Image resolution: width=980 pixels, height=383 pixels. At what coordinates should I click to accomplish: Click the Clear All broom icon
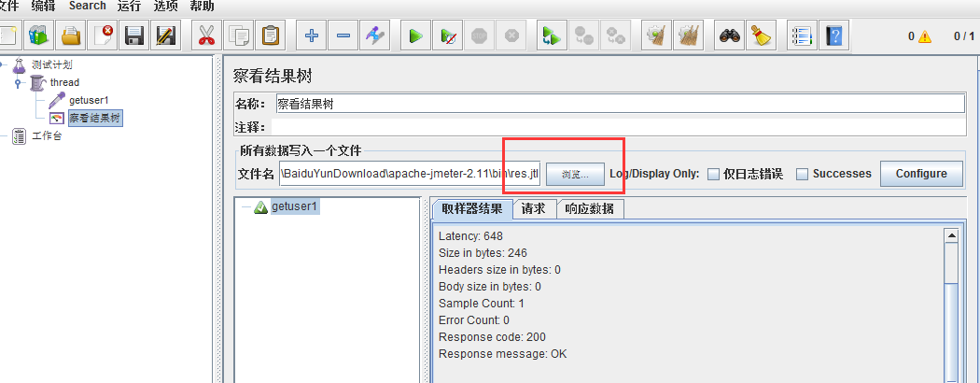pyautogui.click(x=761, y=36)
